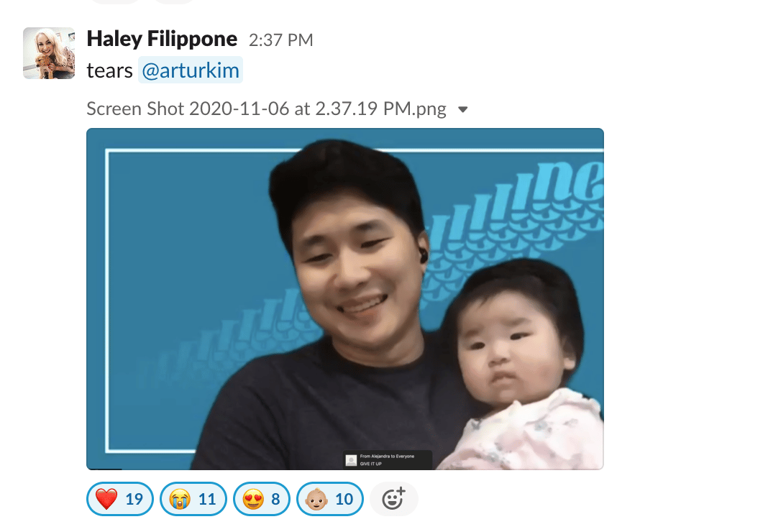Image resolution: width=768 pixels, height=532 pixels.
Task: Click the red heart emoji reaction
Action: [x=106, y=499]
